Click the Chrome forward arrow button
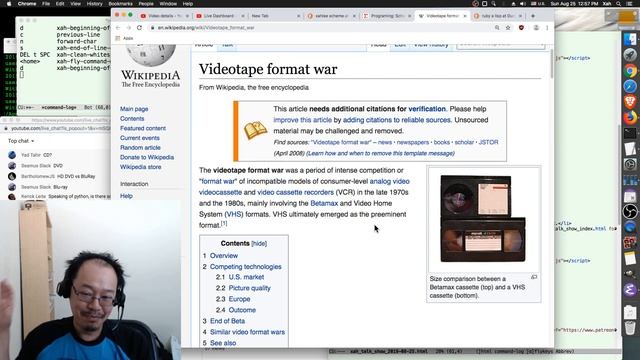Image resolution: width=640 pixels, height=360 pixels. (128, 28)
